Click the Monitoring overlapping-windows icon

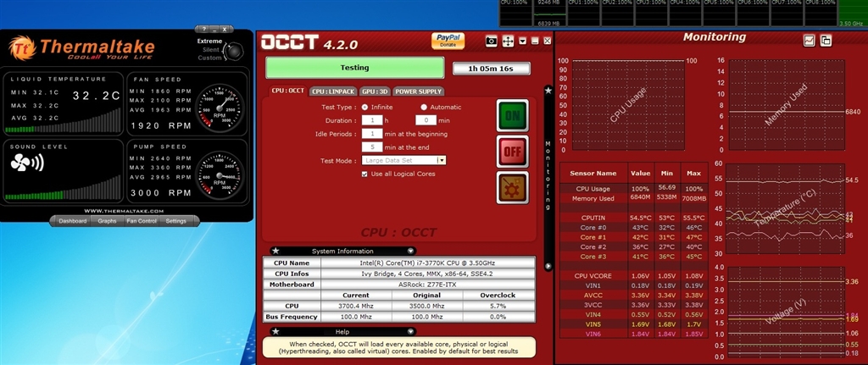point(826,40)
